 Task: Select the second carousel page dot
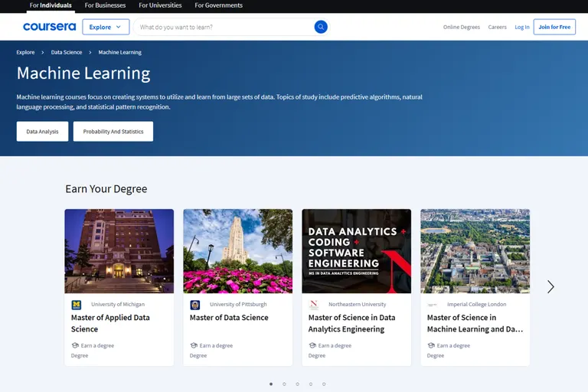coord(284,384)
